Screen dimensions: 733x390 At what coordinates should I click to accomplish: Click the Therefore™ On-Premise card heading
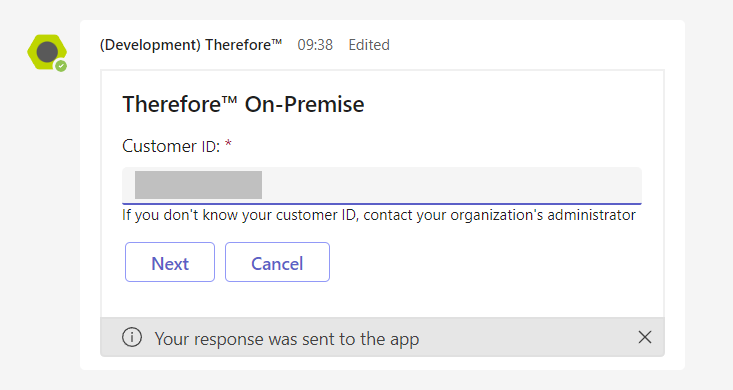pos(243,104)
